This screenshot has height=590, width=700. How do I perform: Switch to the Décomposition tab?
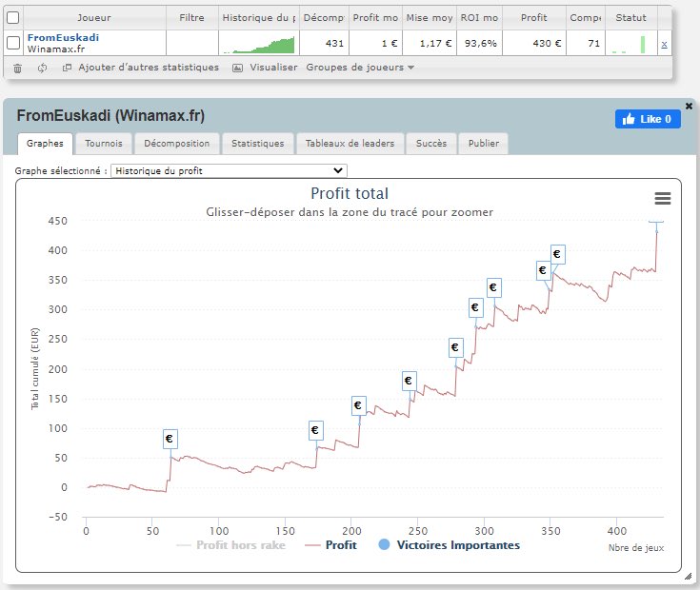pos(177,144)
